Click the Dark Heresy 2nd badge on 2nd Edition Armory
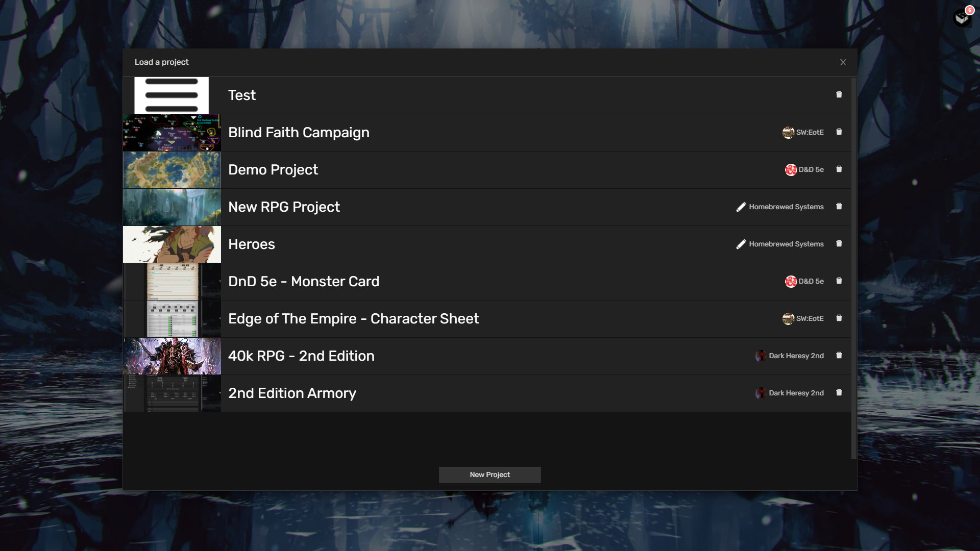 click(x=790, y=393)
